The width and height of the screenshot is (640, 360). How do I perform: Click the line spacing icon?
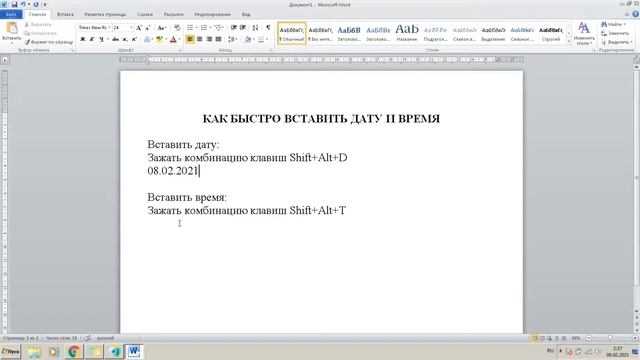[x=231, y=39]
